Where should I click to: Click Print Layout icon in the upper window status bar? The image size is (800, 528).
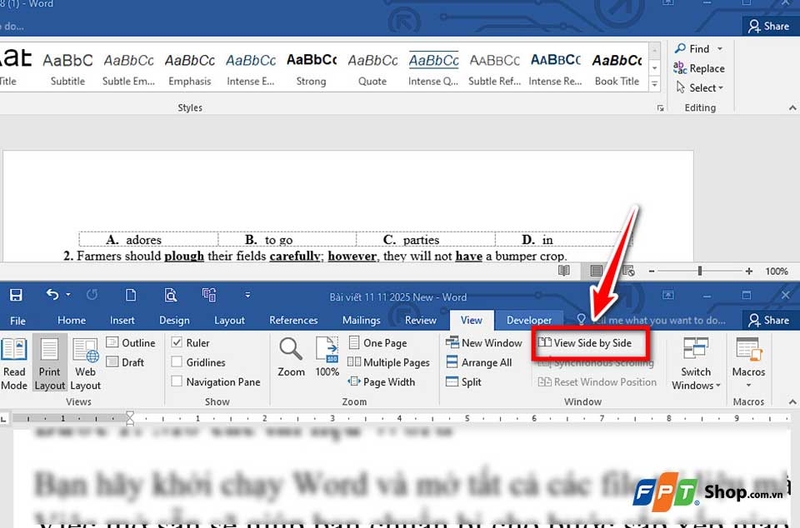pyautogui.click(x=596, y=271)
